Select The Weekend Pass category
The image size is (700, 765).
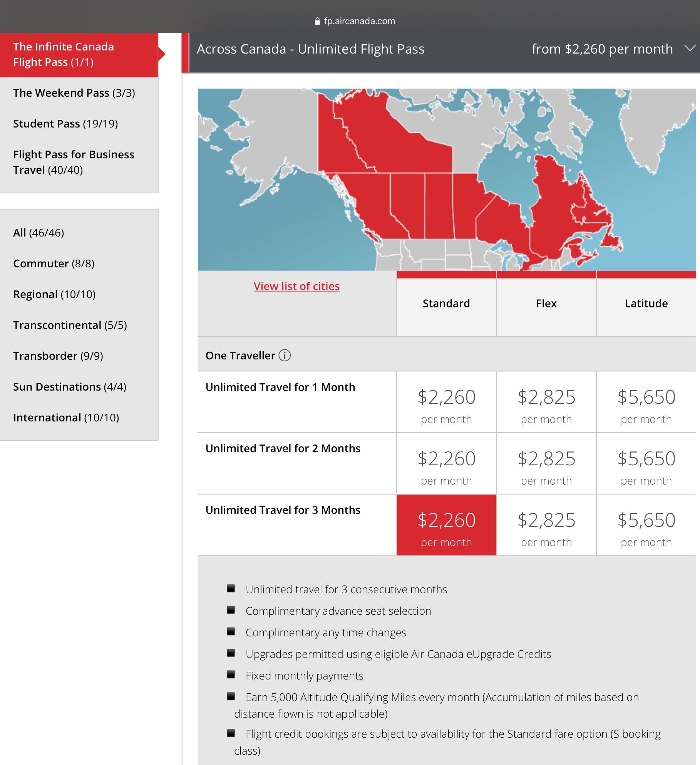[x=79, y=93]
